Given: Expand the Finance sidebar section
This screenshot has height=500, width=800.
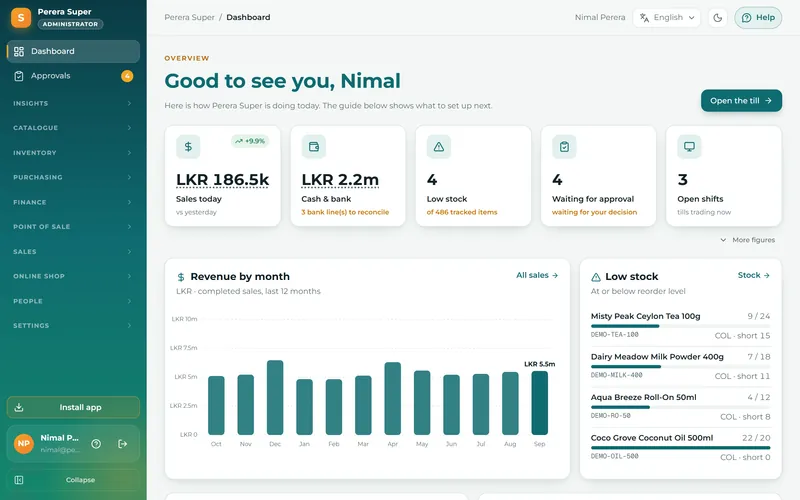Looking at the screenshot, I should 73,202.
